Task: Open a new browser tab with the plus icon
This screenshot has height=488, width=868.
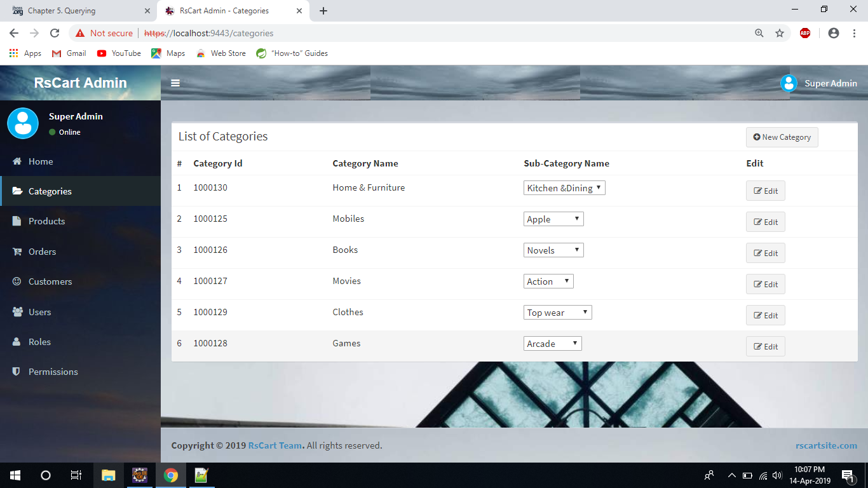Action: (x=323, y=11)
